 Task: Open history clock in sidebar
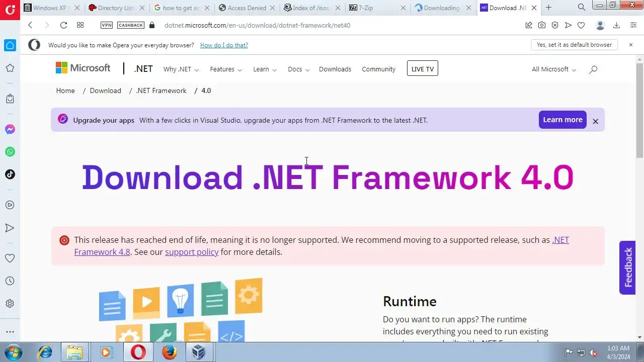pyautogui.click(x=10, y=281)
